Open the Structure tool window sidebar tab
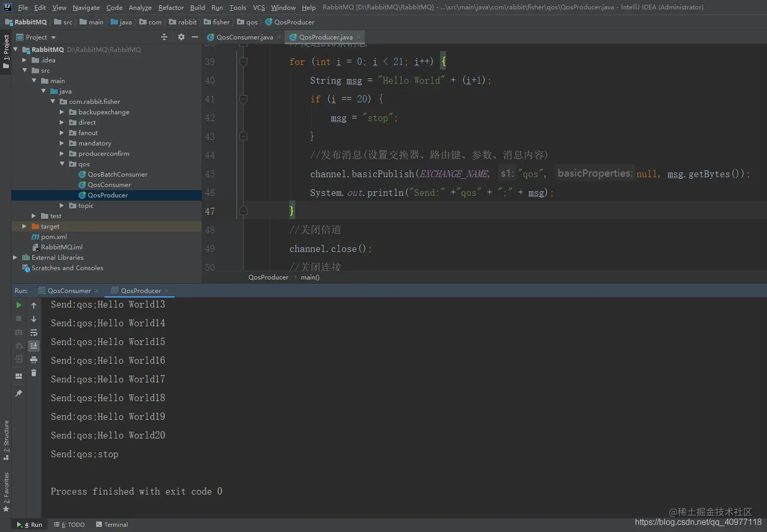This screenshot has height=532, width=767. tap(6, 440)
